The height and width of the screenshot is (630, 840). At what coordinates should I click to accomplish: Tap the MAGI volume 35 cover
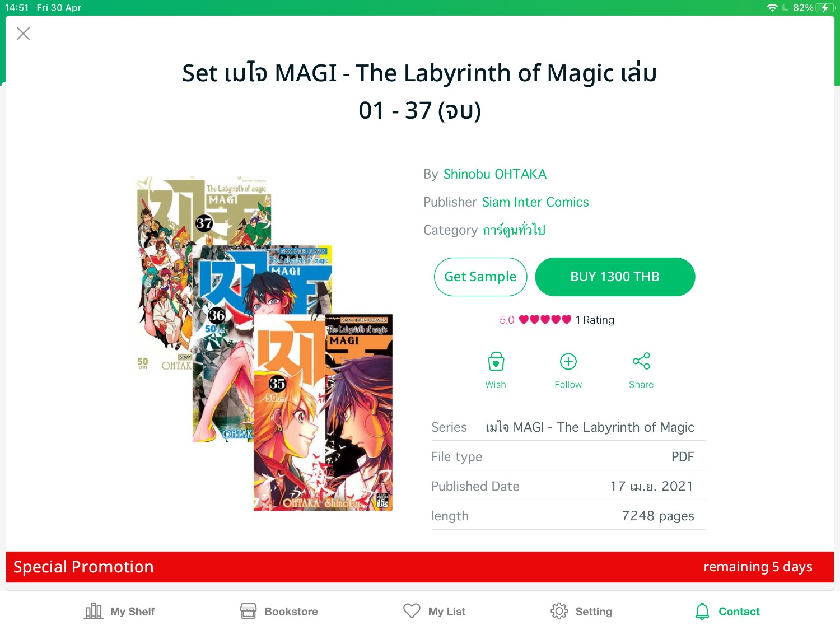pos(323,413)
